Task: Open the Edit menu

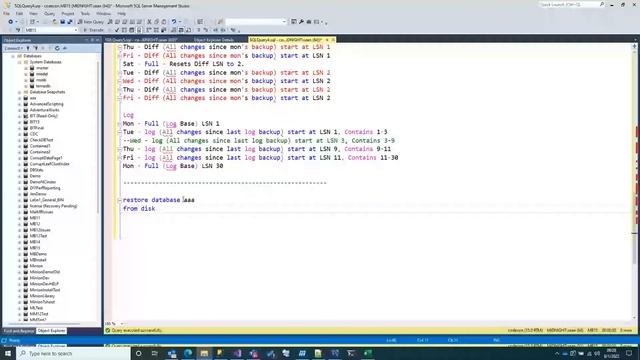Action: tap(19, 13)
